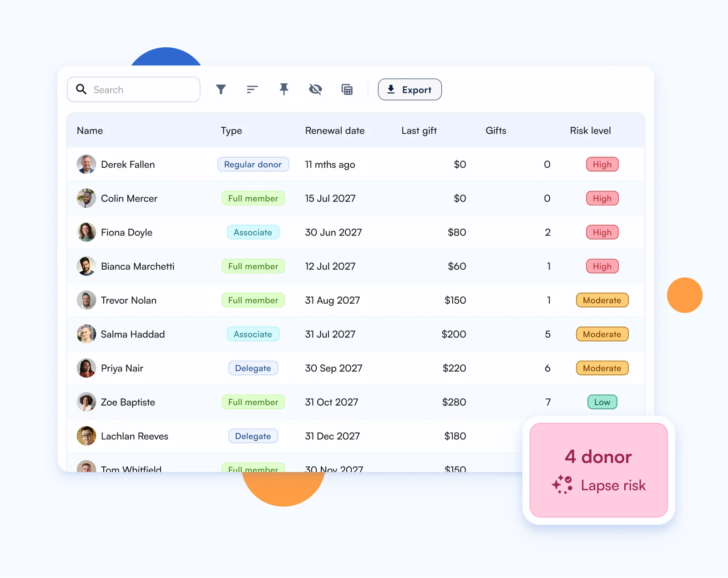Click the Risk level column header
The height and width of the screenshot is (578, 728).
pyautogui.click(x=590, y=131)
